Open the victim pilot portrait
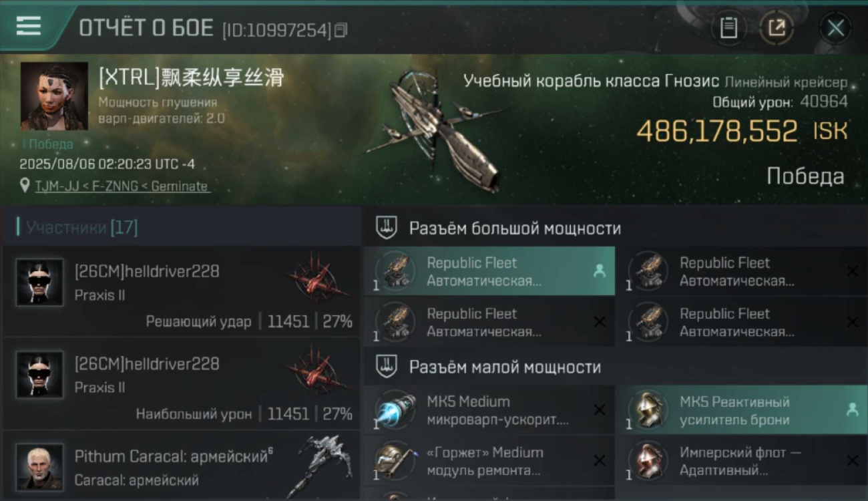 pos(54,96)
